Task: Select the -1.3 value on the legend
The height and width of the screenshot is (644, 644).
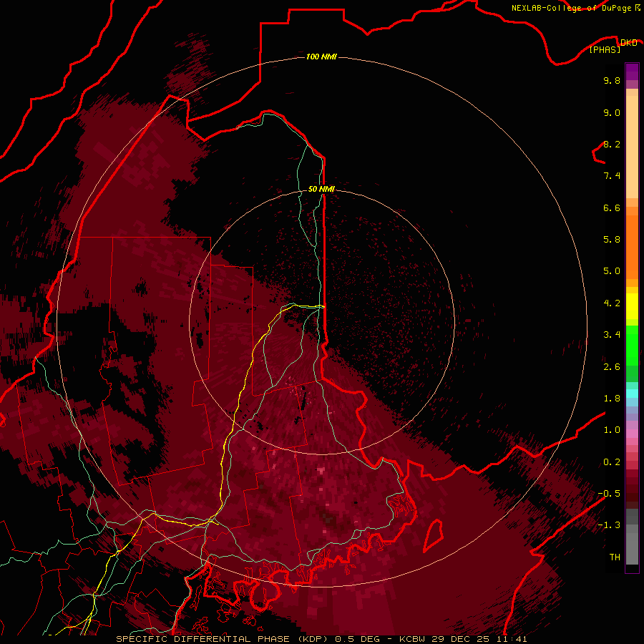Action: click(x=609, y=525)
